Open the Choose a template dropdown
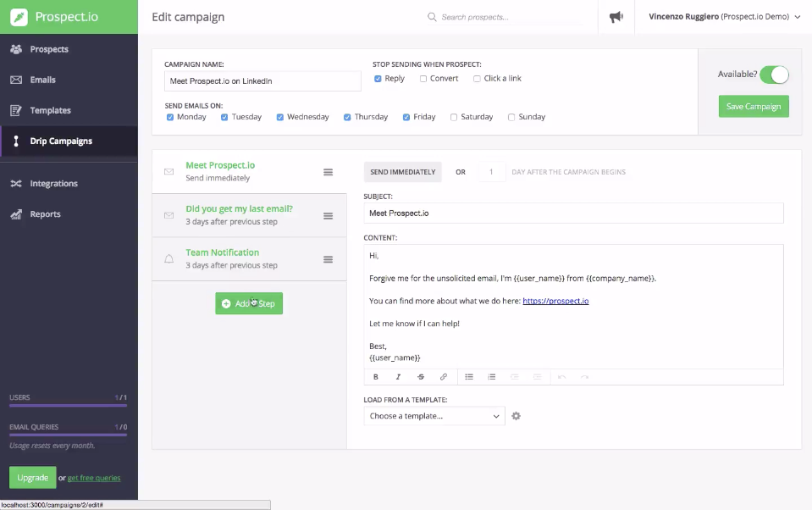 [x=434, y=416]
